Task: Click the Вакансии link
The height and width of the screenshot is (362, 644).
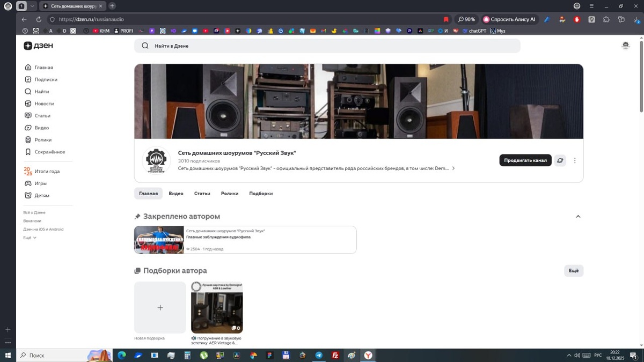Action: (x=32, y=221)
